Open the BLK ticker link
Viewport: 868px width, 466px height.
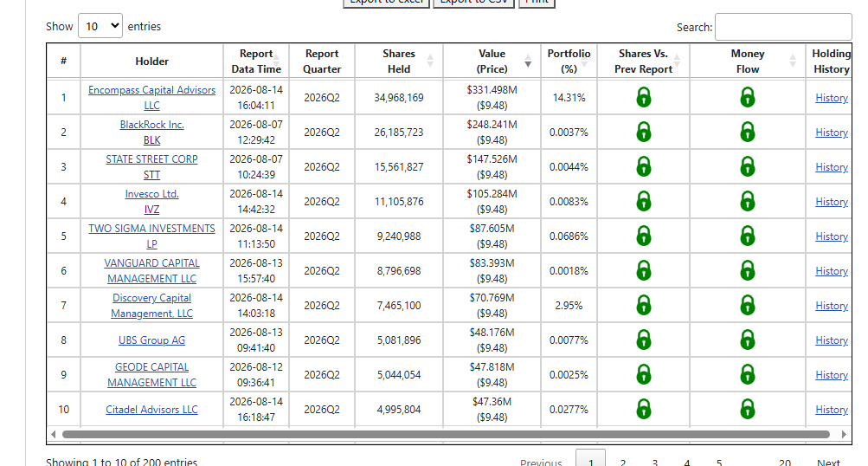click(x=151, y=140)
